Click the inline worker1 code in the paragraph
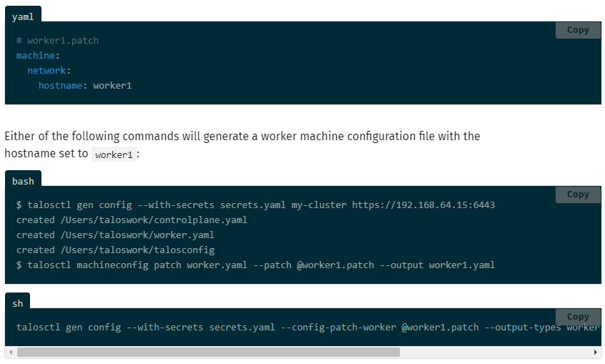The height and width of the screenshot is (364, 605). coord(114,154)
